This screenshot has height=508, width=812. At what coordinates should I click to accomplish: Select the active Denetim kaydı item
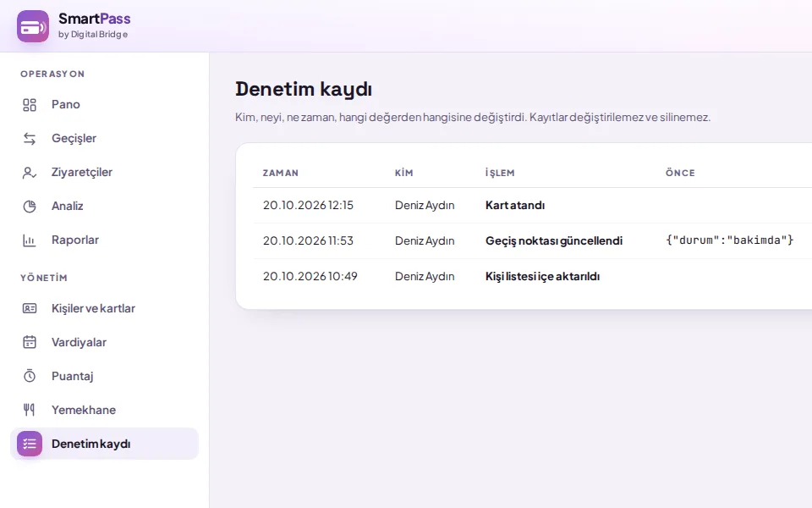click(104, 444)
